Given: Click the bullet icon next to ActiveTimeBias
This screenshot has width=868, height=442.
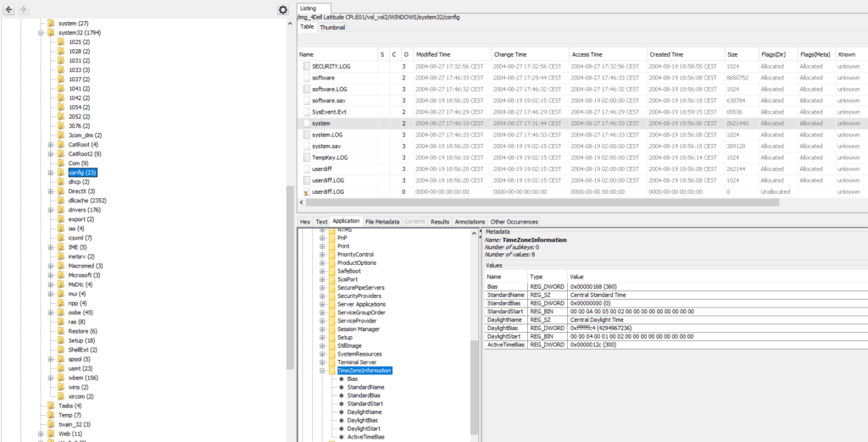Looking at the screenshot, I should click(x=342, y=437).
